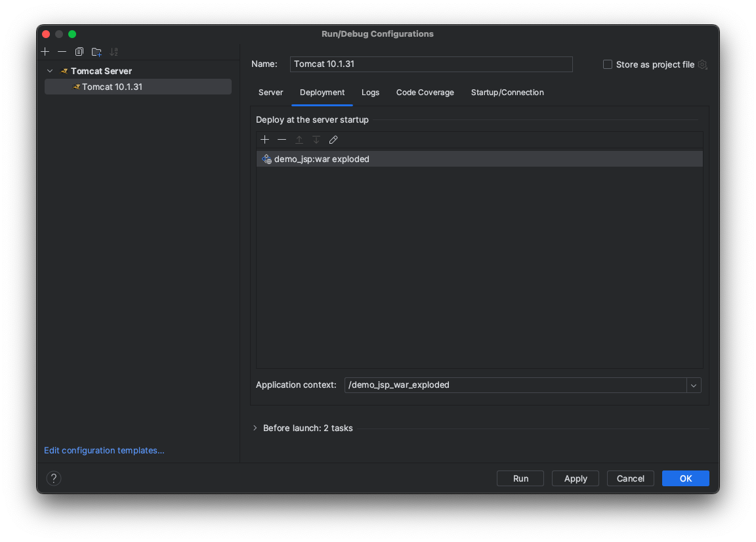This screenshot has width=756, height=542.
Task: Open help with question mark button
Action: coord(54,478)
